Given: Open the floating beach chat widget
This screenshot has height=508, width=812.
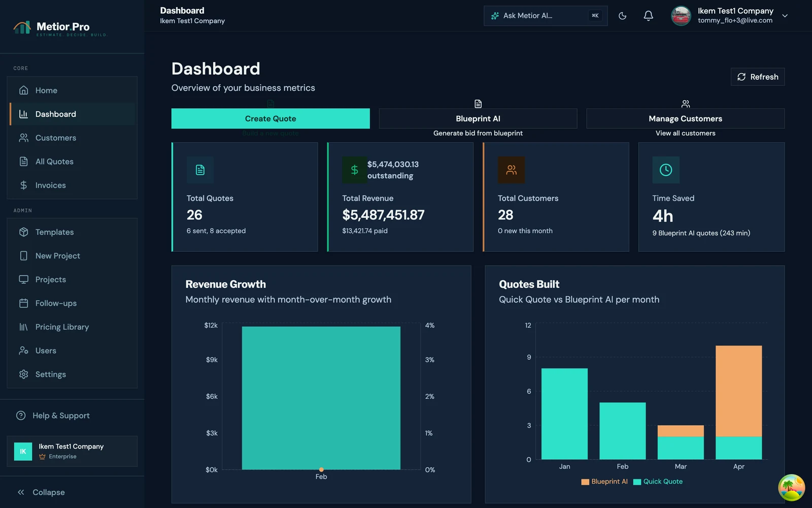Looking at the screenshot, I should pos(792,488).
